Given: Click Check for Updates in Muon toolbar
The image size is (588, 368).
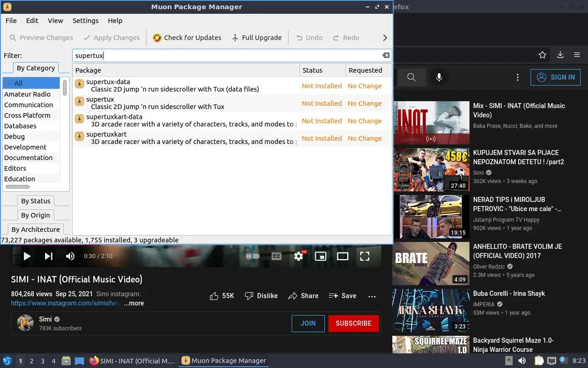Looking at the screenshot, I should click(x=187, y=38).
